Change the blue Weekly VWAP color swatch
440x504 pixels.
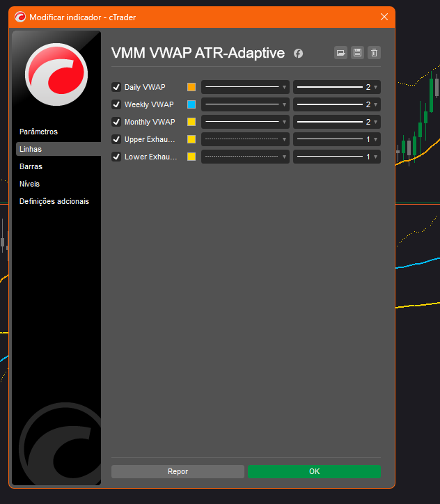pos(191,104)
